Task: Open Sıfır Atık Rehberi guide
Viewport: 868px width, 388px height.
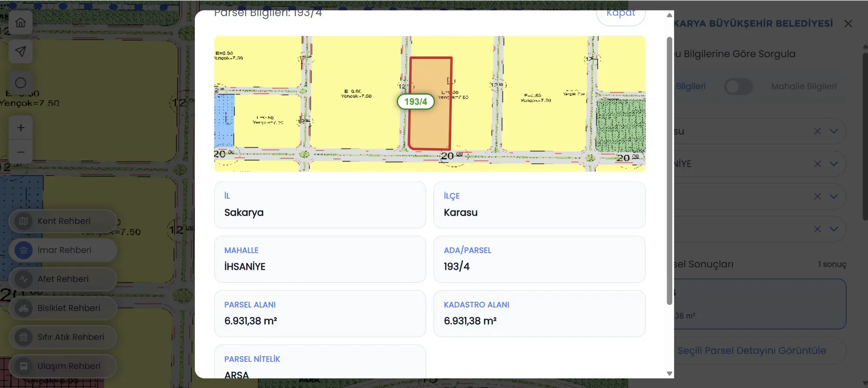Action: coord(63,337)
